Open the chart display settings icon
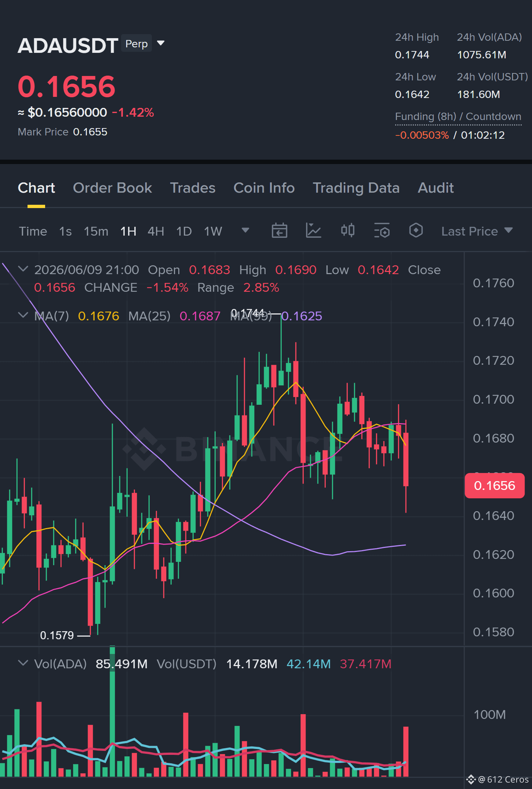The image size is (532, 789). pyautogui.click(x=382, y=231)
